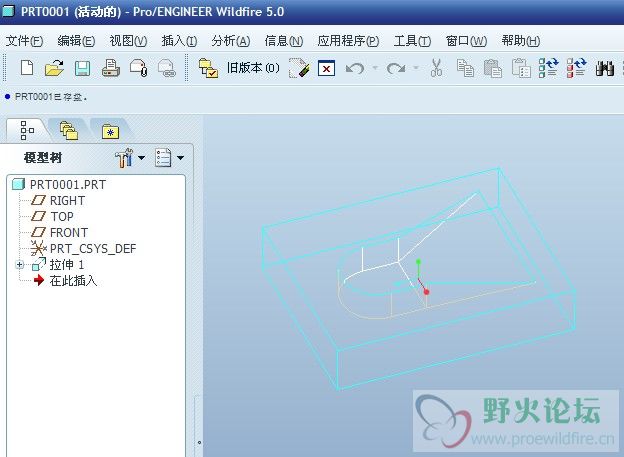Image resolution: width=624 pixels, height=457 pixels.
Task: Select PRT0001.PRT in the model tree
Action: 59,184
